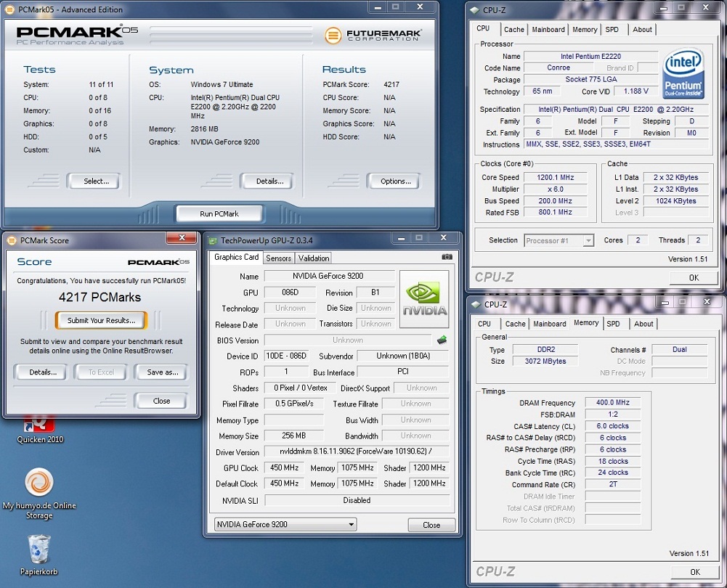This screenshot has height=588, width=727.
Task: Open Cache tab in lower CPU-Z window
Action: click(515, 324)
